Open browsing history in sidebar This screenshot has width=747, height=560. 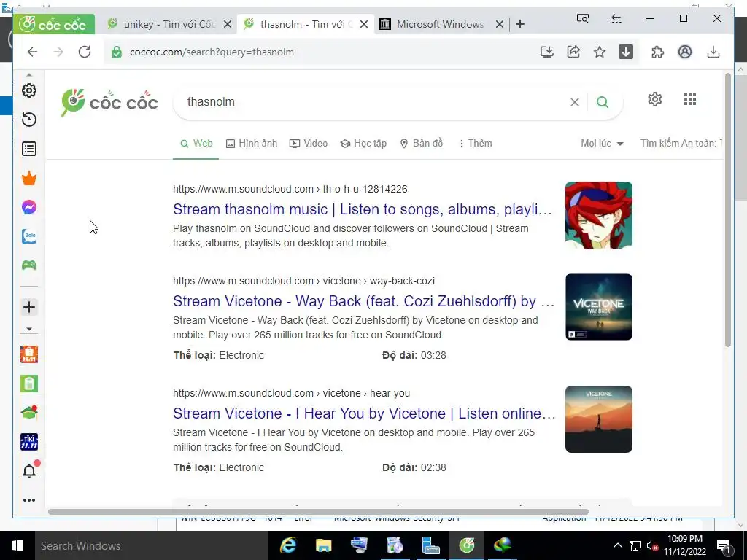pos(29,120)
